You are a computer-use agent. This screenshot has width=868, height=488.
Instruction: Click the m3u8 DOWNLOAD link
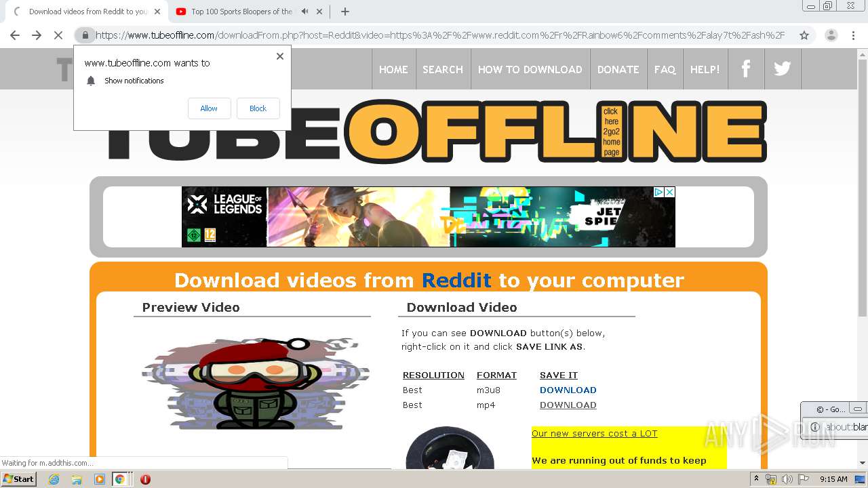coord(568,390)
